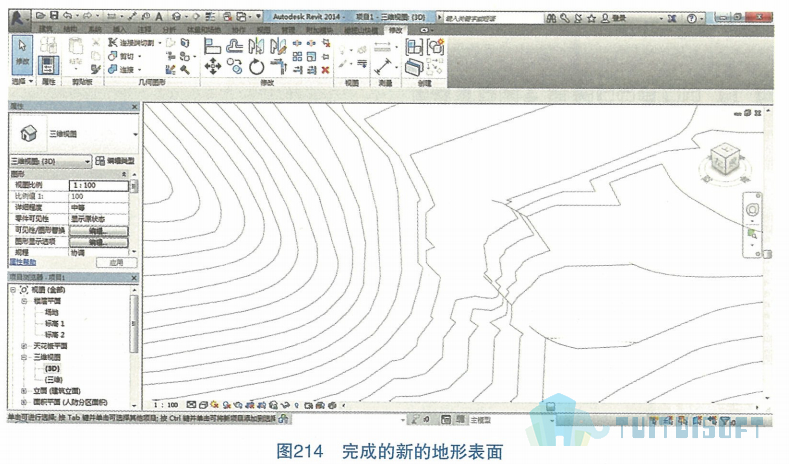Select the Array tool
This screenshot has width=789, height=464.
click(x=297, y=56)
